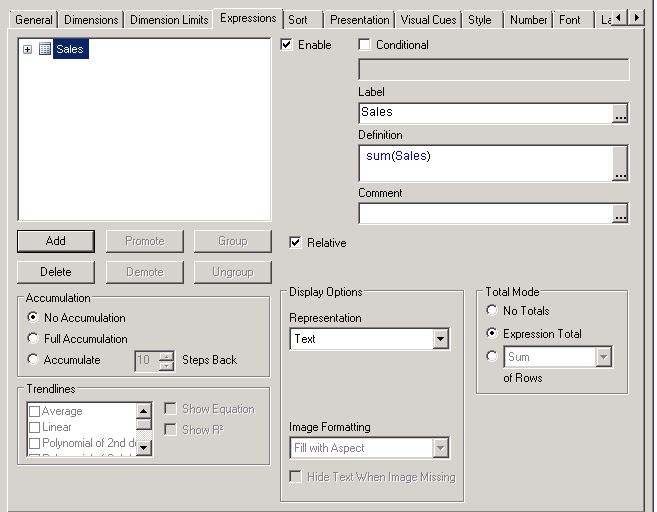Image resolution: width=657 pixels, height=512 pixels.
Task: Toggle the Show Equation checkbox
Action: click(170, 408)
